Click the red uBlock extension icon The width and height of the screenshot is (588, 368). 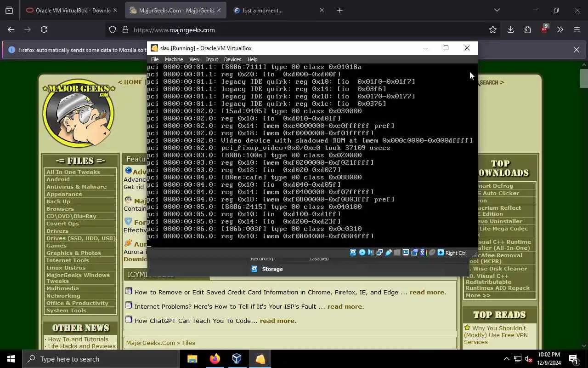click(544, 29)
